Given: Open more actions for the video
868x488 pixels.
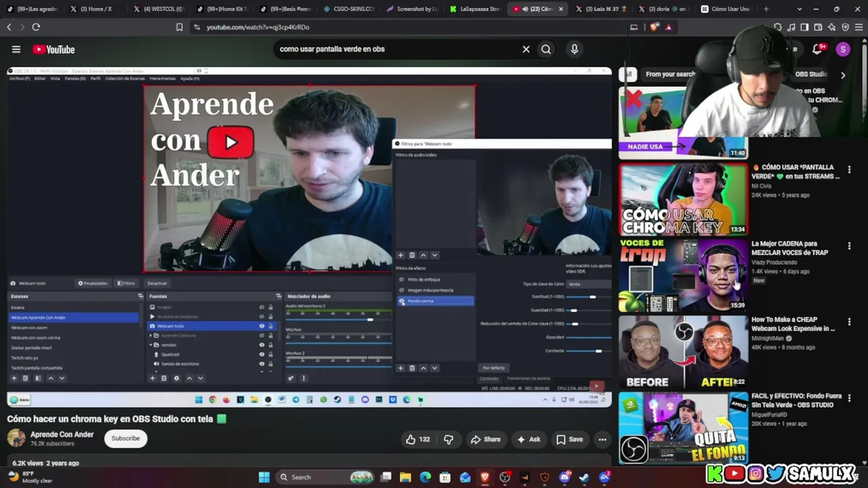Looking at the screenshot, I should 602,439.
